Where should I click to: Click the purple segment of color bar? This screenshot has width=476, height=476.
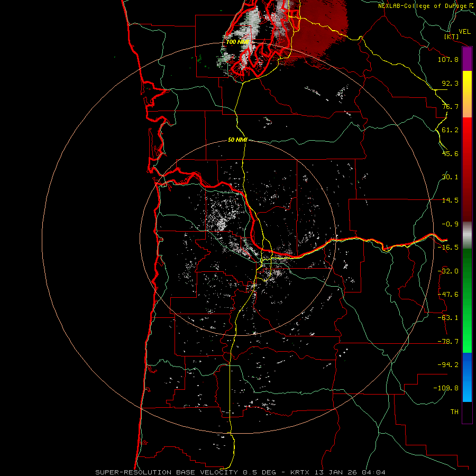tap(467, 59)
